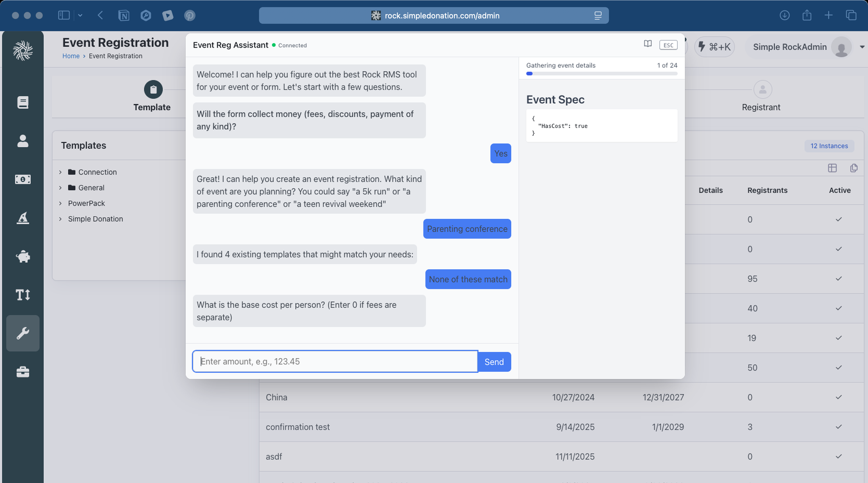The height and width of the screenshot is (483, 868).
Task: Click the book icon in assistant header
Action: click(x=648, y=44)
